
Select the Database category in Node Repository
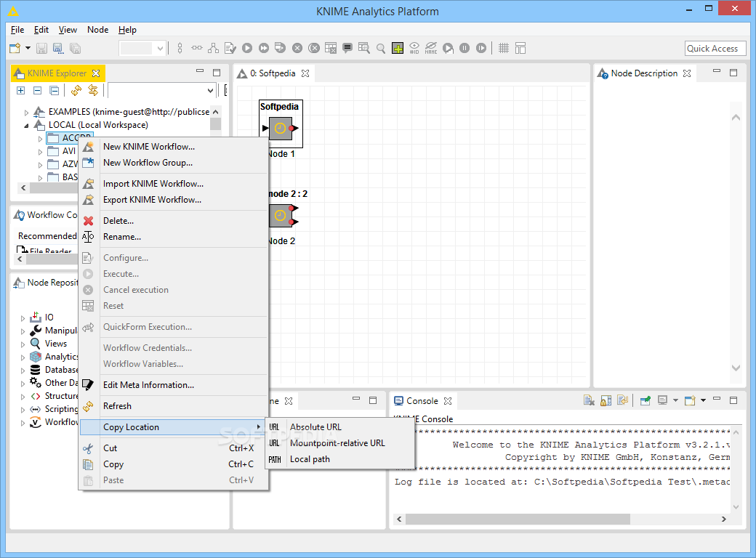tap(55, 370)
